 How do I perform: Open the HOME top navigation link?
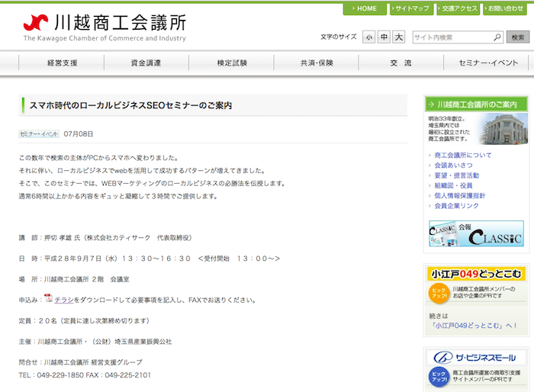365,8
